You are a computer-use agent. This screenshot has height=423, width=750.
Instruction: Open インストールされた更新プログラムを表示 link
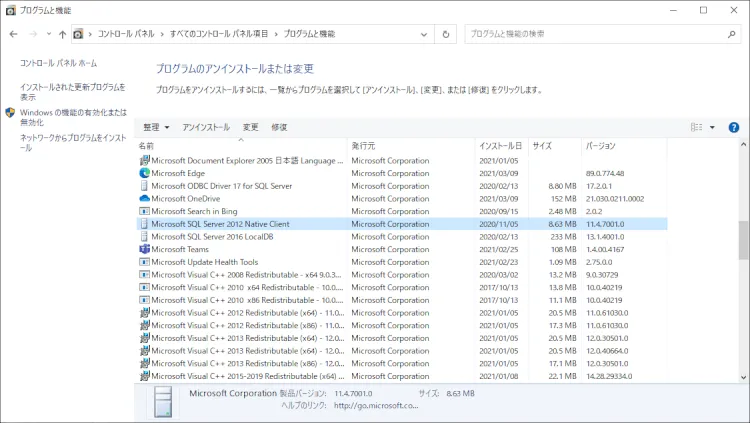coord(73,92)
